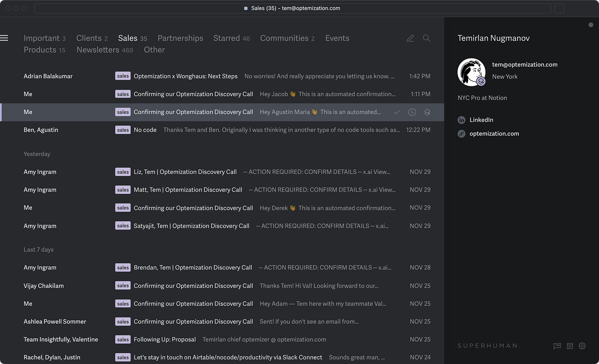Click the small grey dot atop contact panel
The width and height of the screenshot is (599, 364).
591,25
